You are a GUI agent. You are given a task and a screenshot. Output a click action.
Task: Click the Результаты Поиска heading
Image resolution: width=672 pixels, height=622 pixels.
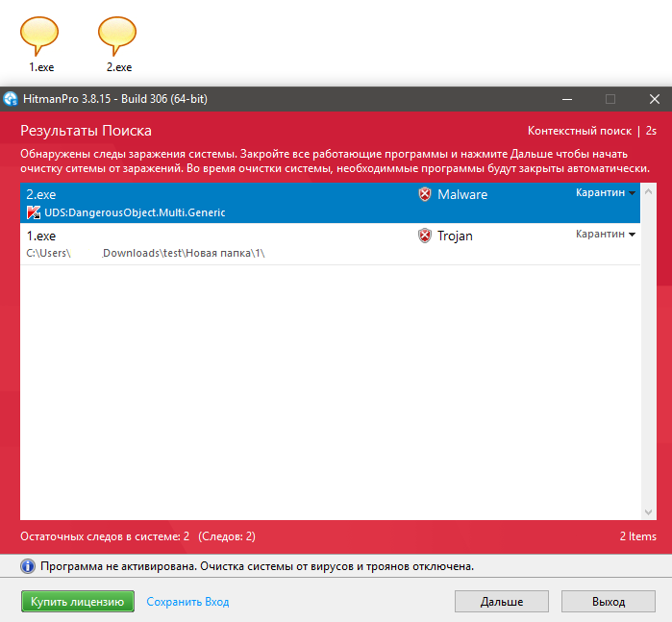[x=87, y=131]
